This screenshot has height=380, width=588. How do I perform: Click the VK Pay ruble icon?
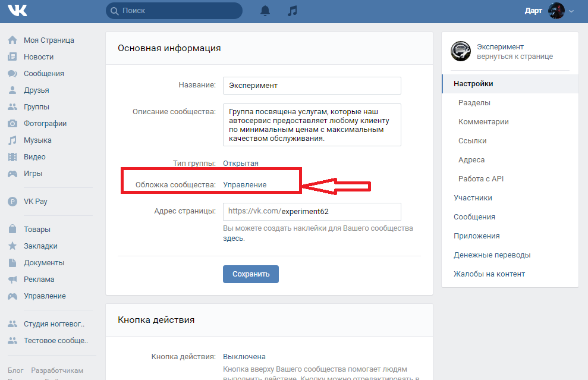coord(12,202)
